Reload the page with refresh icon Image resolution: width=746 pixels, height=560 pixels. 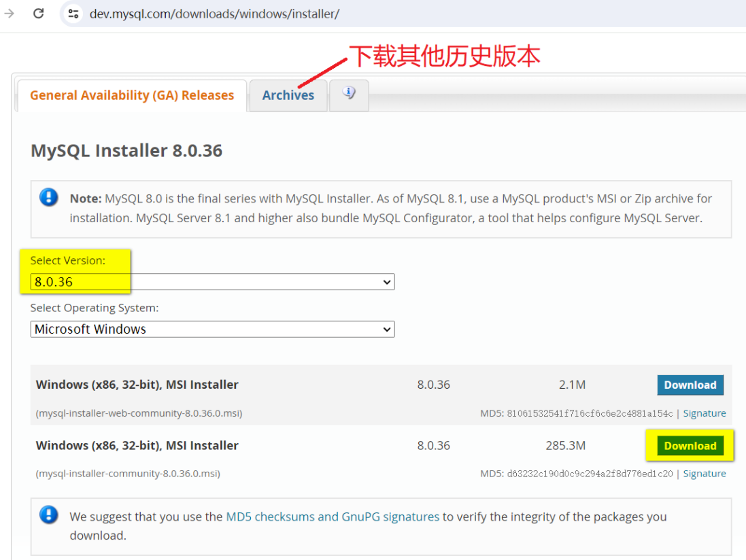[x=39, y=14]
